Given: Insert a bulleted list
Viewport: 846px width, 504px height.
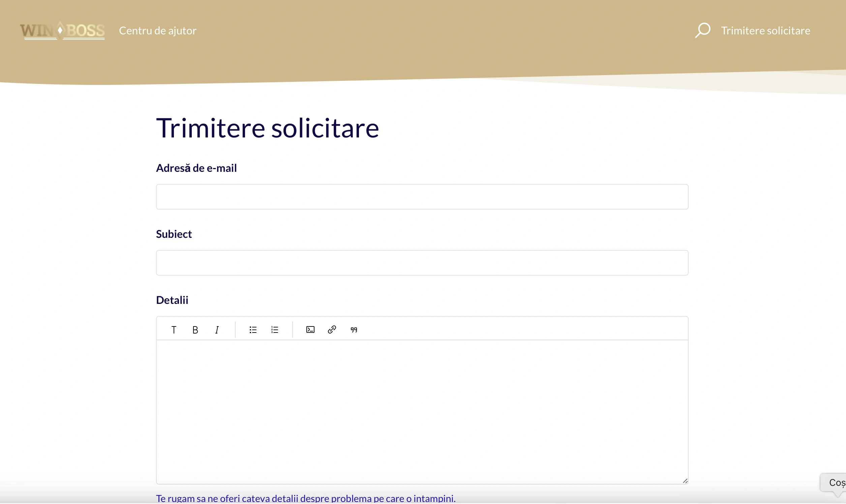Looking at the screenshot, I should tap(253, 330).
